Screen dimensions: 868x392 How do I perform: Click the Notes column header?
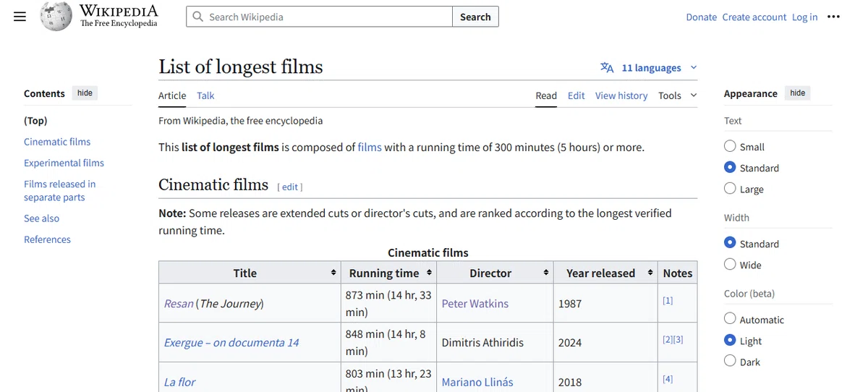coord(678,273)
